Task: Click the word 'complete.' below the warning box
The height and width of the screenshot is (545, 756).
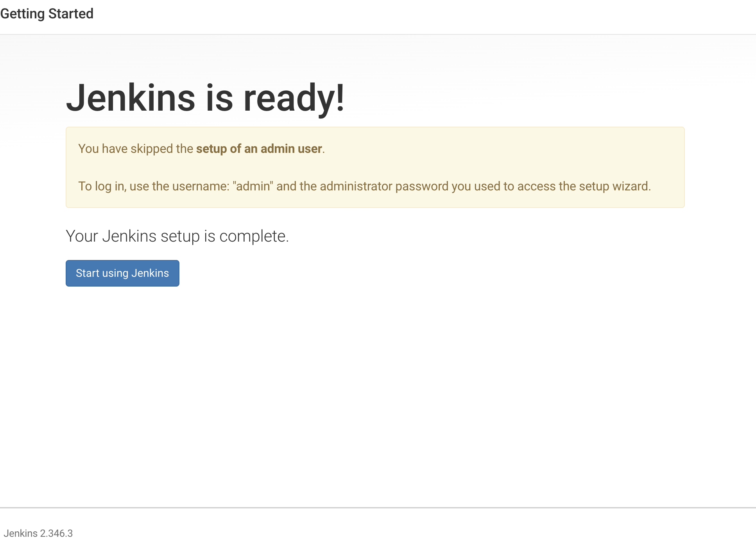Action: (254, 236)
